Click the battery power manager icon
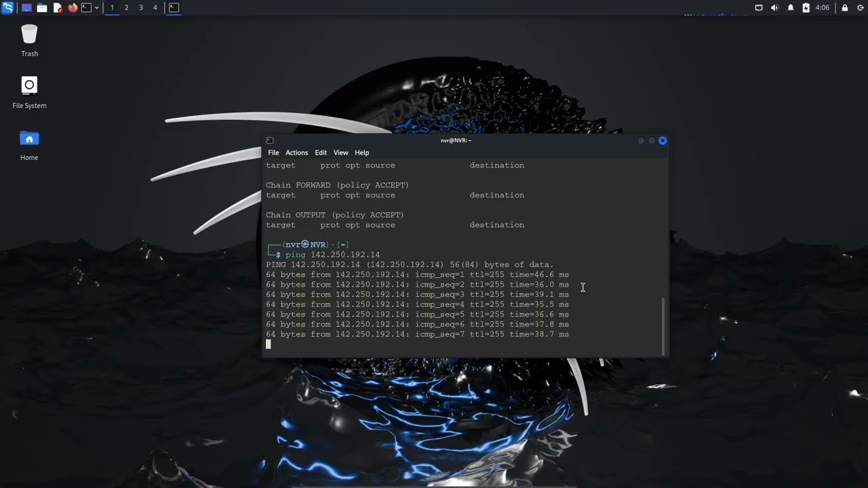The height and width of the screenshot is (488, 868). click(x=806, y=7)
